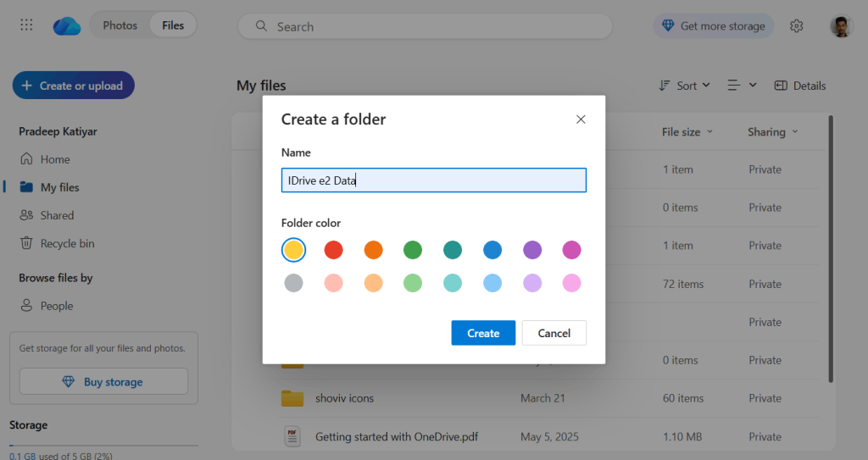Click the OneDrive cloud logo
This screenshot has width=868, height=460.
click(67, 26)
